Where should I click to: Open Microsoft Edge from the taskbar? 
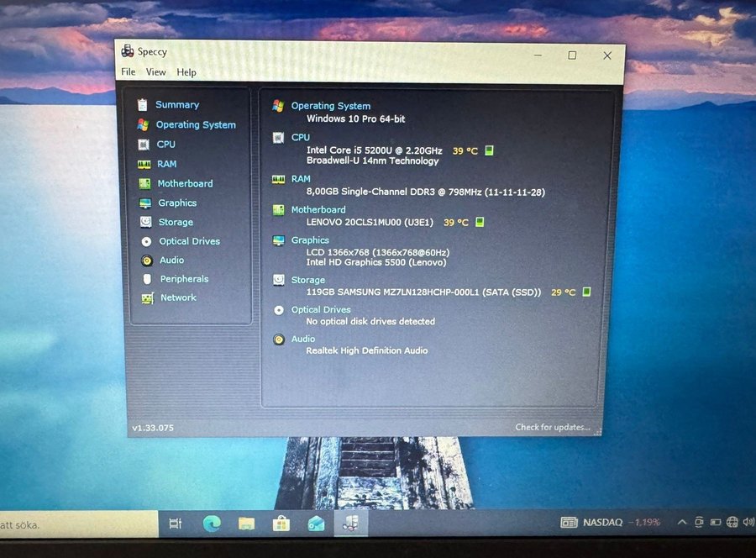(211, 524)
